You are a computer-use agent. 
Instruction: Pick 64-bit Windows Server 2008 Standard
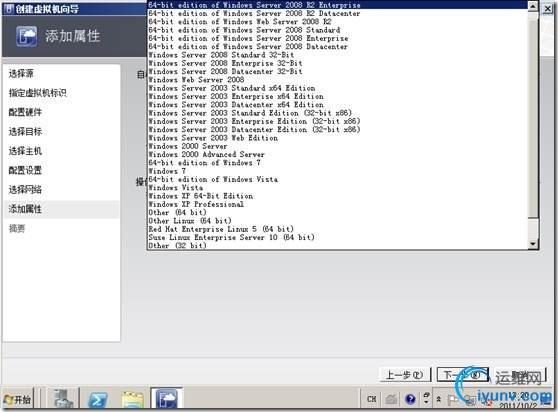tap(337, 30)
